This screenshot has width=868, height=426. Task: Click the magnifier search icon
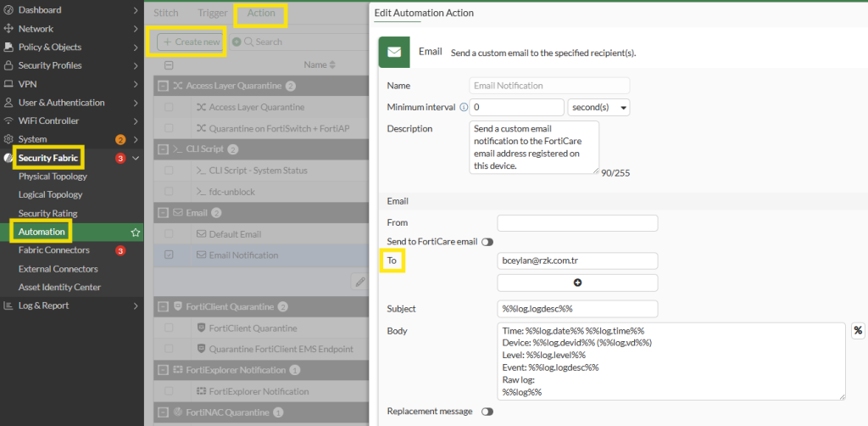pyautogui.click(x=248, y=42)
